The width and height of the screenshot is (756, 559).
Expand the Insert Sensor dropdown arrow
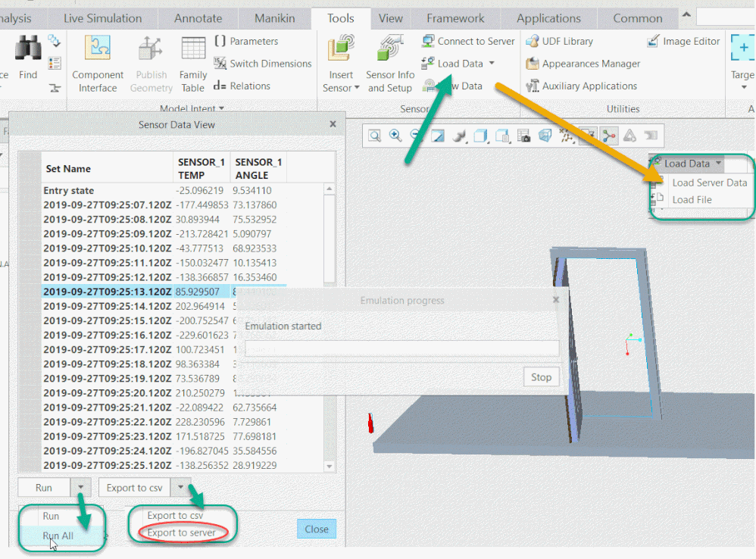(357, 87)
